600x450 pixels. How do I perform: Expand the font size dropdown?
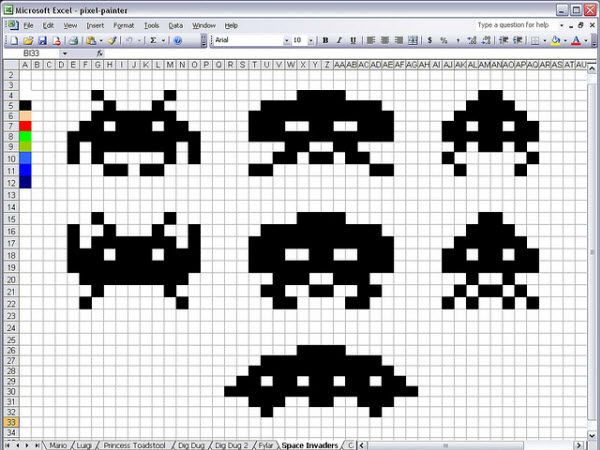(312, 41)
